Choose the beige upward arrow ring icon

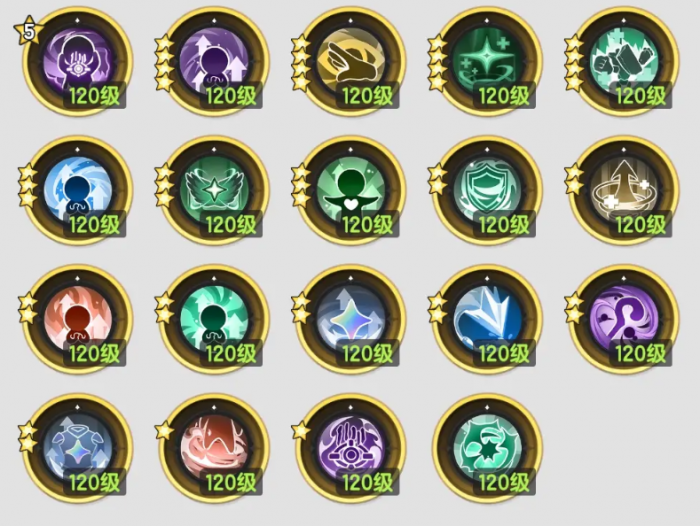pos(625,191)
